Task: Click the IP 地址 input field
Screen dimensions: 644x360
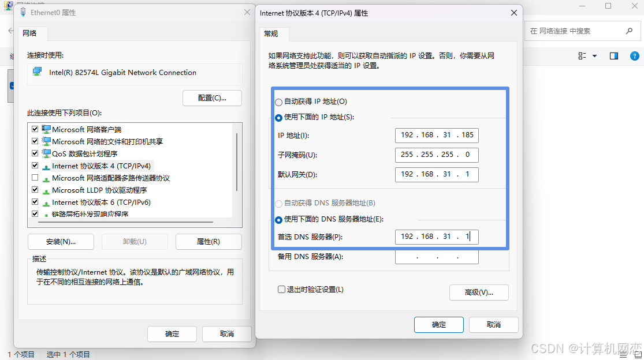Action: click(437, 135)
